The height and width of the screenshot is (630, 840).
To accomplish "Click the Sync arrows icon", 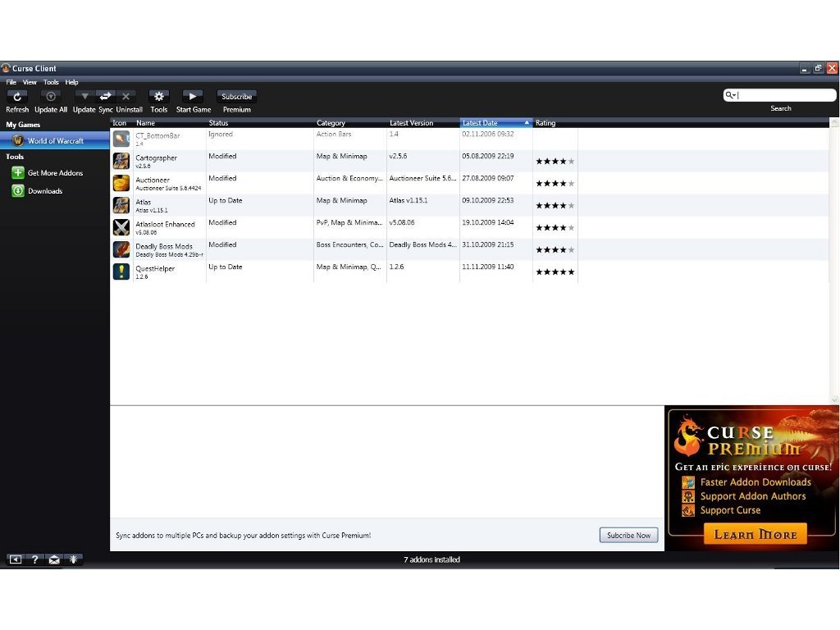I will (106, 97).
